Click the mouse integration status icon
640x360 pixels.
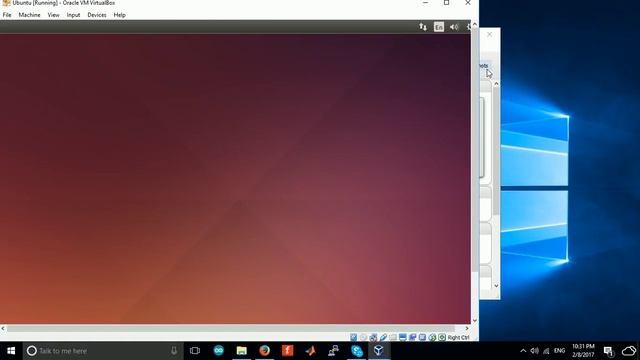[x=432, y=337]
